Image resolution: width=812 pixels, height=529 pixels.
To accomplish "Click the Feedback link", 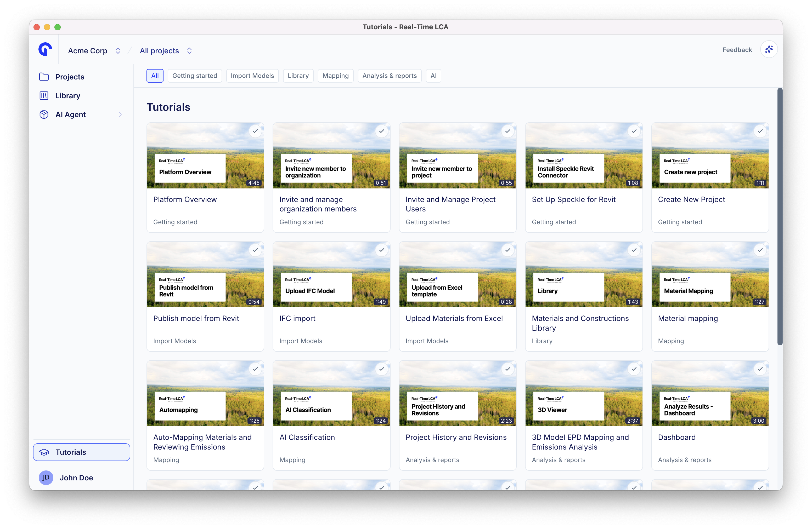I will pyautogui.click(x=737, y=50).
